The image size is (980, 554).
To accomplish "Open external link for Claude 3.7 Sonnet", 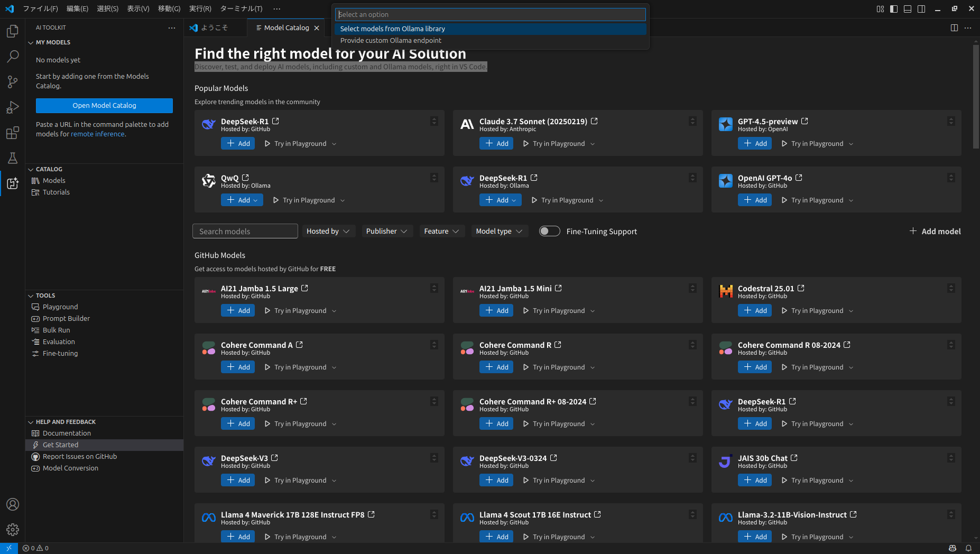I will point(594,121).
